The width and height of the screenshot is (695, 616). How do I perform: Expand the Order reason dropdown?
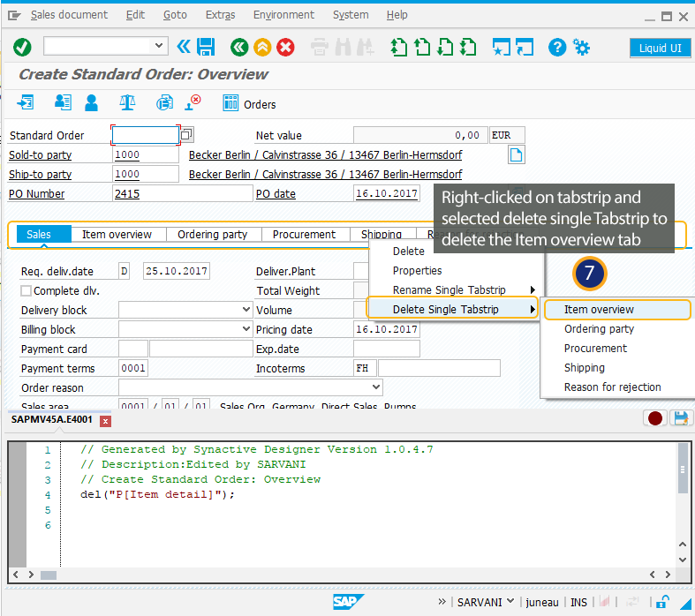tap(376, 387)
